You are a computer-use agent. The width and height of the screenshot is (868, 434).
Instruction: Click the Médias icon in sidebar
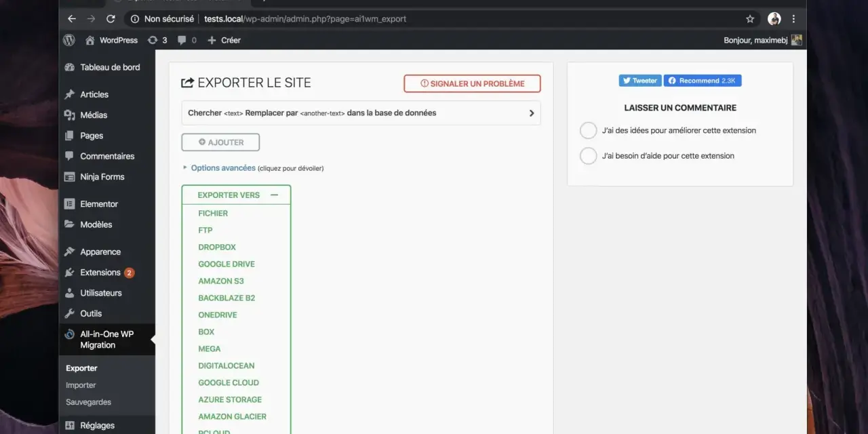[x=69, y=115]
